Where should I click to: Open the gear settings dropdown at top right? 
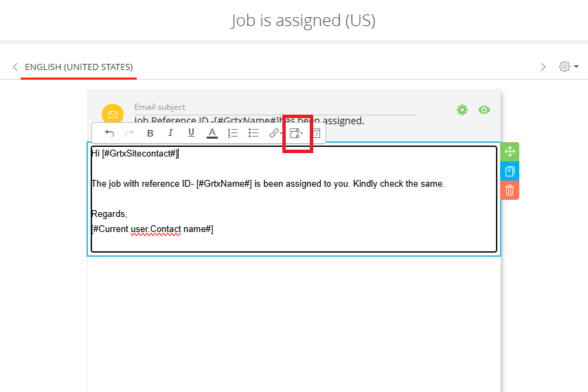[568, 67]
